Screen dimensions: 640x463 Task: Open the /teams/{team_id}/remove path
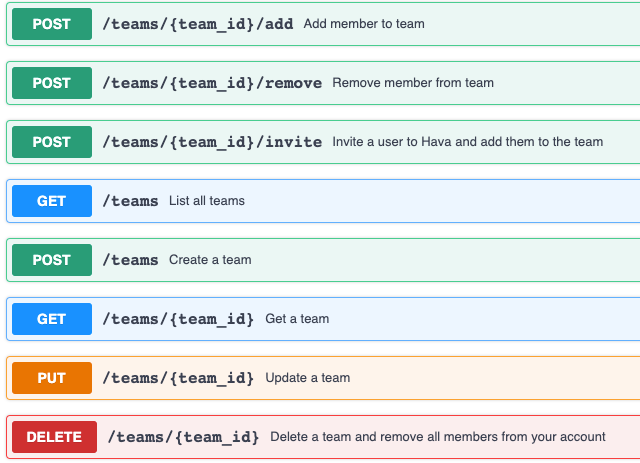click(x=212, y=83)
